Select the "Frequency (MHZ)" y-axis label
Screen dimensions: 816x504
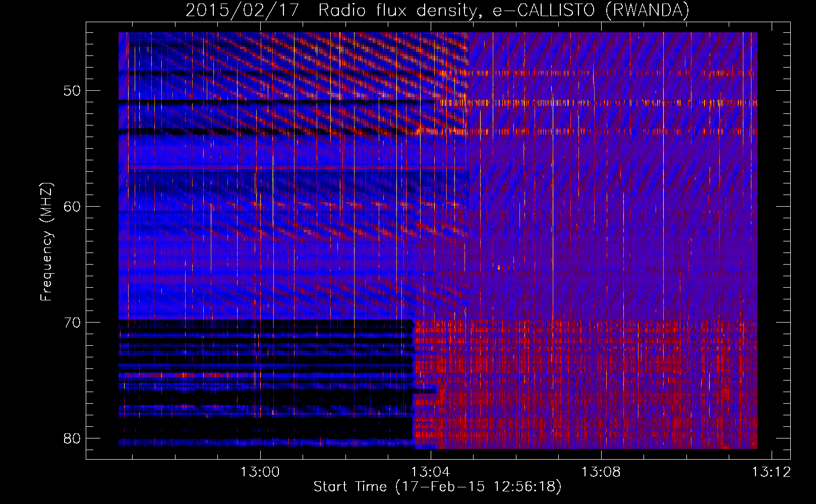46,241
